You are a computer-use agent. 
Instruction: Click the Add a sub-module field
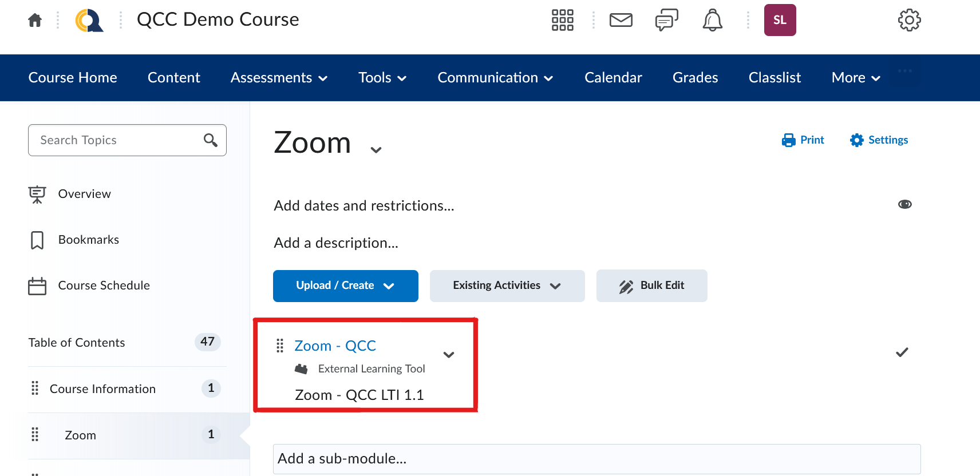click(x=597, y=459)
